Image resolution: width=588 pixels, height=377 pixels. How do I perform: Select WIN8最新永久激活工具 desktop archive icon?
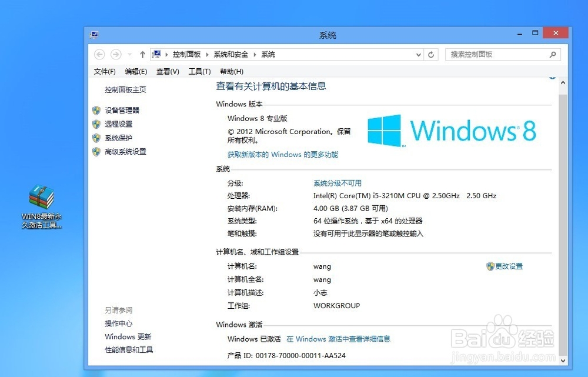tap(41, 206)
